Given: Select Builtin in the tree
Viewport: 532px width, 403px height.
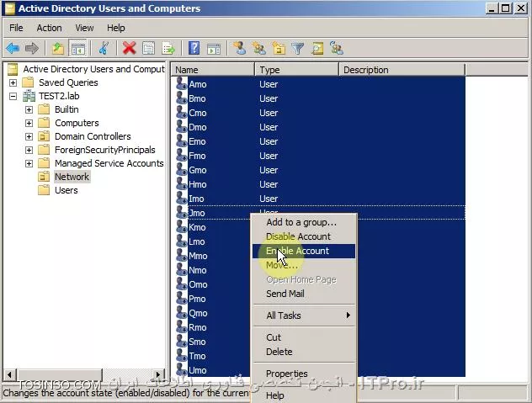Looking at the screenshot, I should [x=66, y=109].
